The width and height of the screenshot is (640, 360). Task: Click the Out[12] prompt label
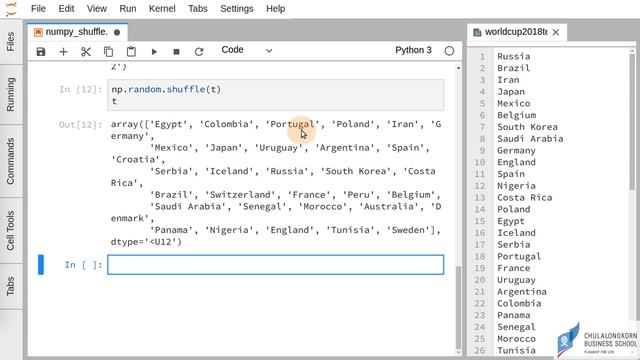click(80, 124)
